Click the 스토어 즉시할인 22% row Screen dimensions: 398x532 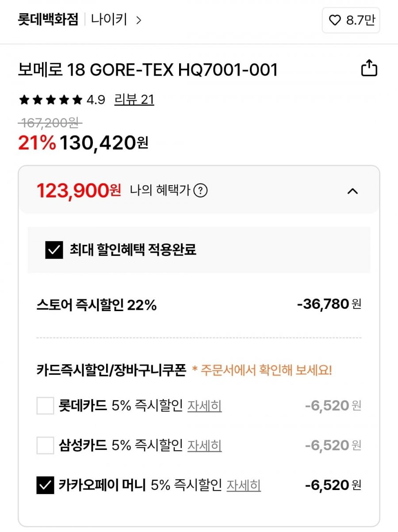96,305
